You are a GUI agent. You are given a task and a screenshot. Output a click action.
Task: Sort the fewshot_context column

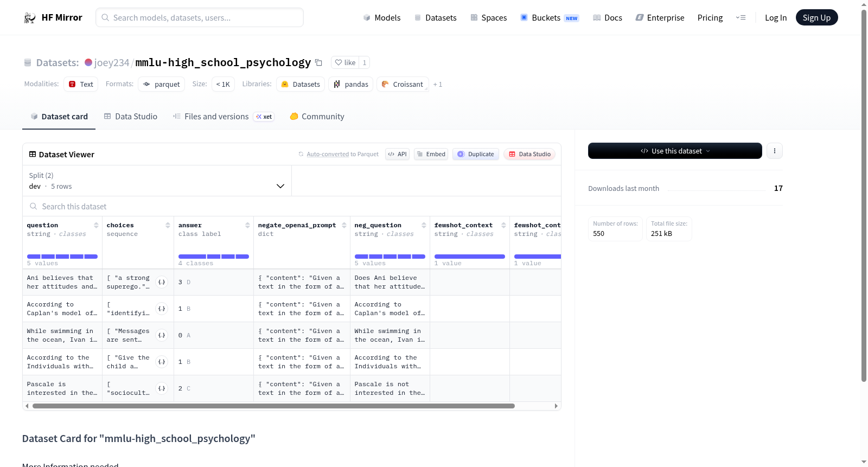pos(503,225)
